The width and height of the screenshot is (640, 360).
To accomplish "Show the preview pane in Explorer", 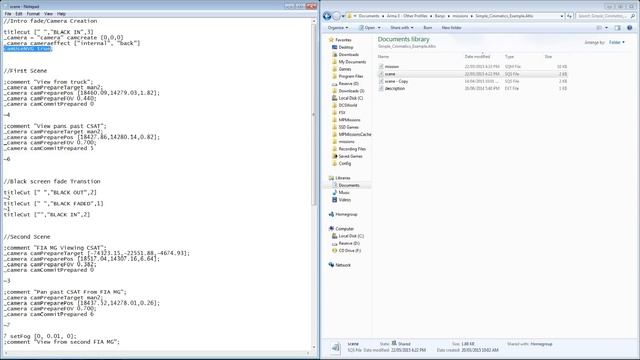I will click(x=618, y=28).
